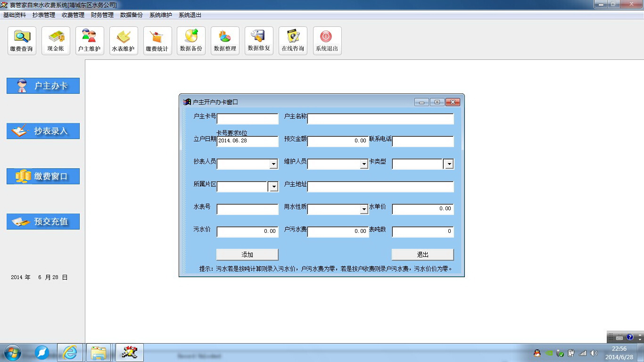644x362 pixels.
Task: Select the 立户日期 date field
Action: tap(248, 141)
